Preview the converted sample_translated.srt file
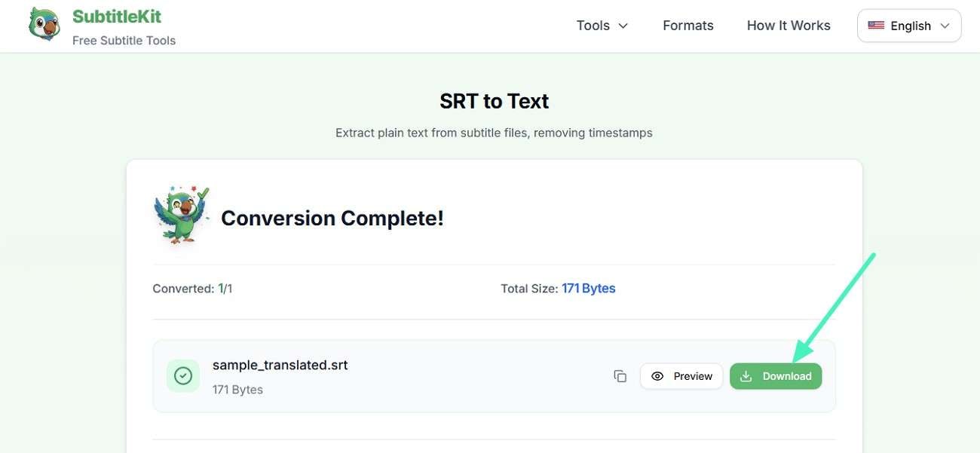The image size is (980, 453). tap(681, 376)
